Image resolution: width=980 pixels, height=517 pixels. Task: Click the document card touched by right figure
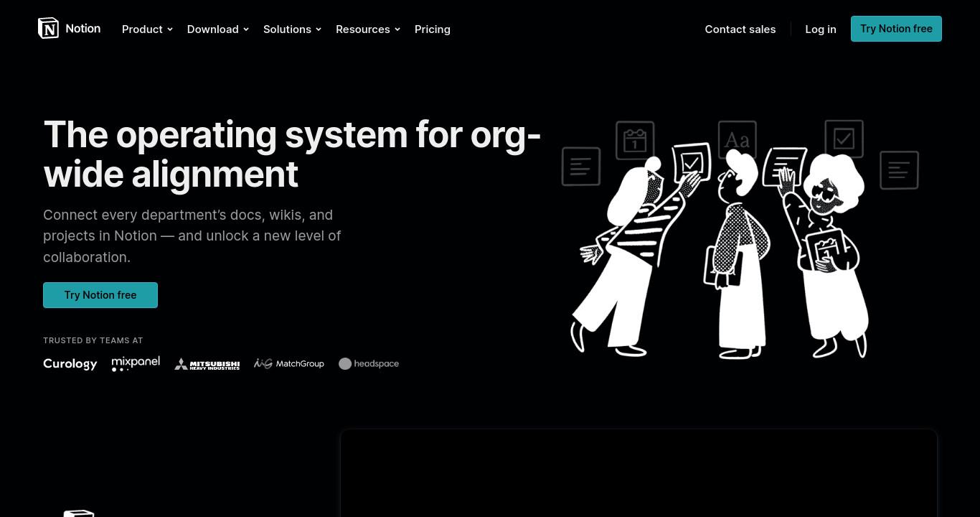[x=785, y=166]
